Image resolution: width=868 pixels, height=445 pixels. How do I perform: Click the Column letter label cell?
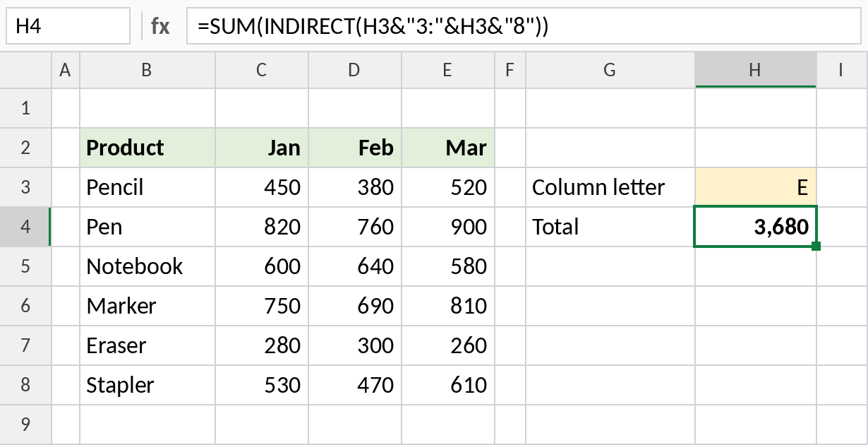click(x=610, y=187)
